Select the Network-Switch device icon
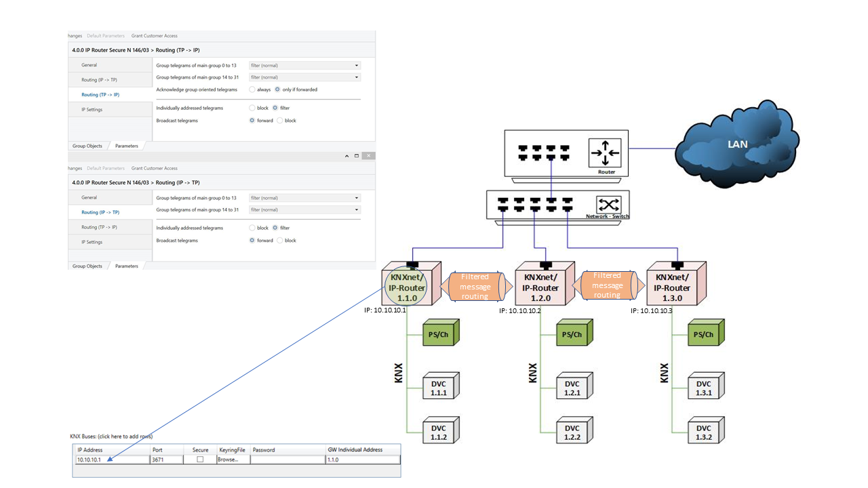 (557, 205)
